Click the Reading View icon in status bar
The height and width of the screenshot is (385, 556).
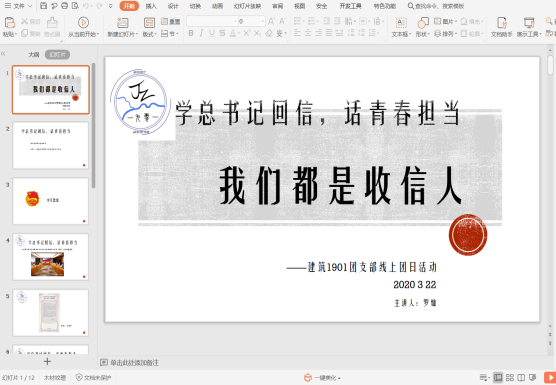[x=521, y=378]
